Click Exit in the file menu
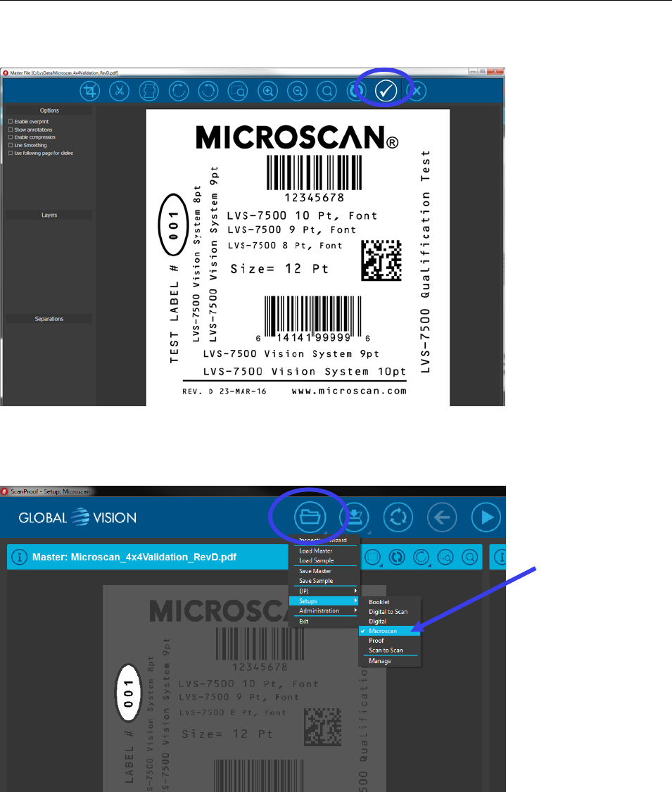The width and height of the screenshot is (672, 792). click(x=324, y=621)
